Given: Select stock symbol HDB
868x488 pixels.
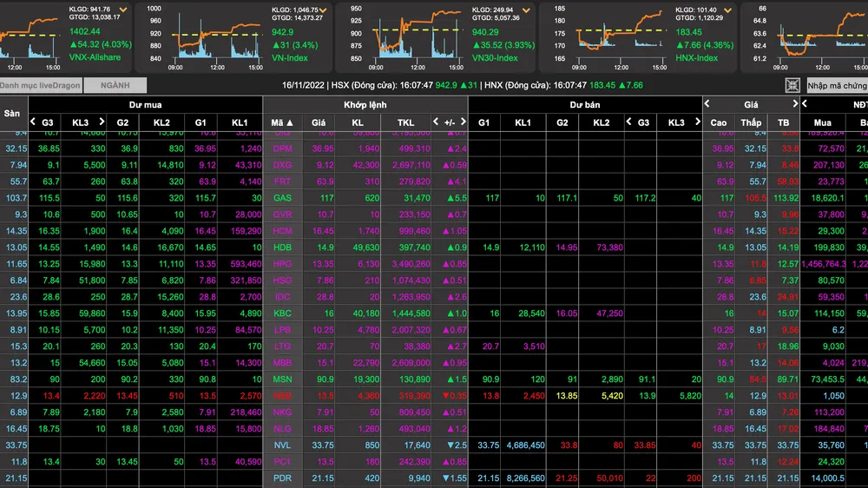Looking at the screenshot, I should (282, 247).
